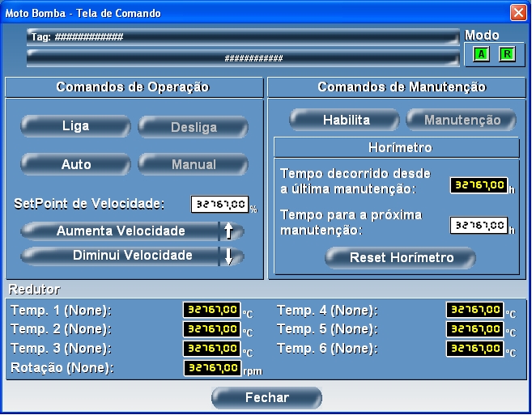Viewport: 532px width, 415px height.
Task: Select elapsed time since last maintenance value
Action: pos(479,185)
